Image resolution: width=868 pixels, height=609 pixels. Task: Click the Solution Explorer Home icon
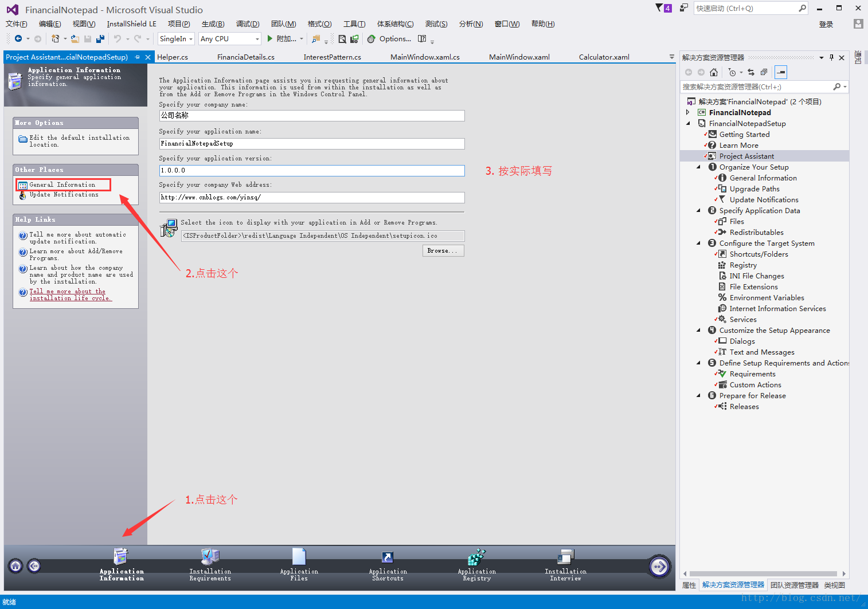coord(714,72)
